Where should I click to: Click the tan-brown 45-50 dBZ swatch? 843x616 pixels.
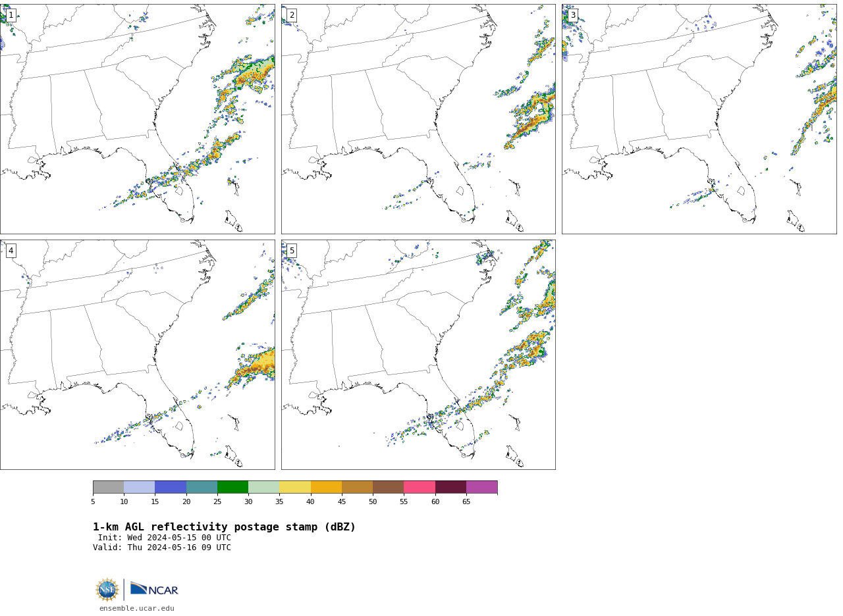pyautogui.click(x=357, y=487)
